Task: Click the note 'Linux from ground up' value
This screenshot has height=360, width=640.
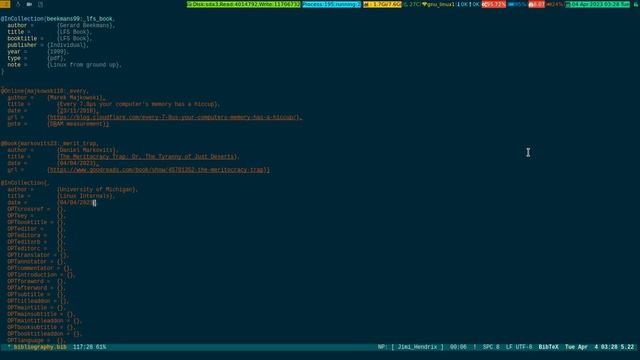Action: point(84,64)
